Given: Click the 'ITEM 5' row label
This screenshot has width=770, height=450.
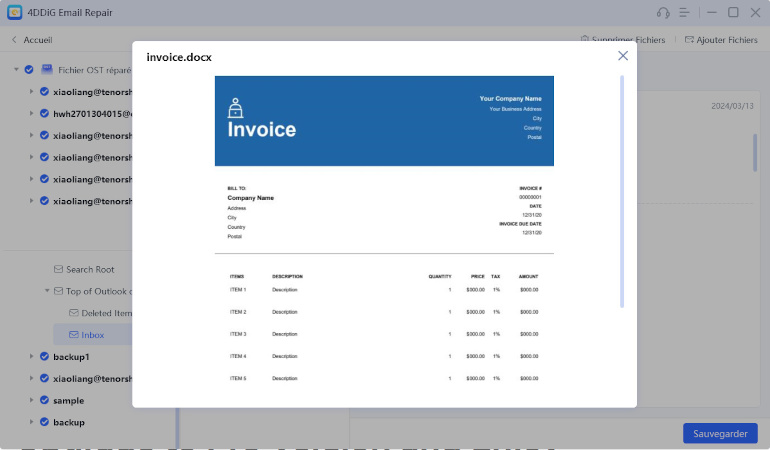Looking at the screenshot, I should click(x=238, y=378).
